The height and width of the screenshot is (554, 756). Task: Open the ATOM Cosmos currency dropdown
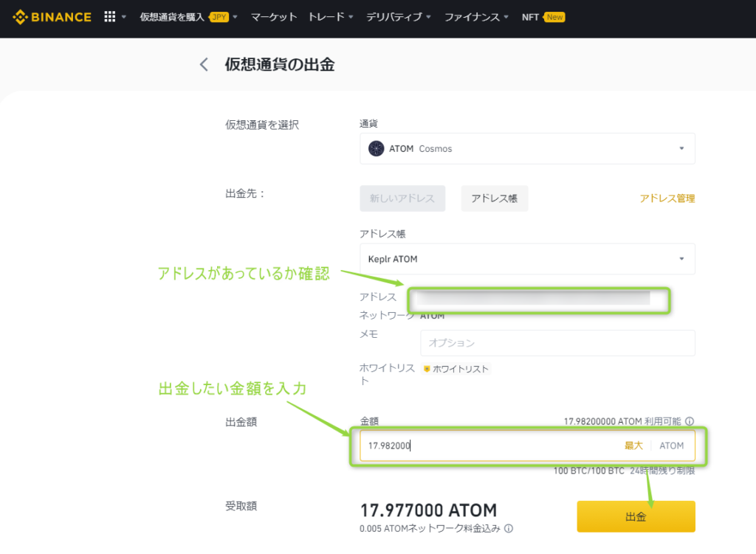click(x=527, y=148)
